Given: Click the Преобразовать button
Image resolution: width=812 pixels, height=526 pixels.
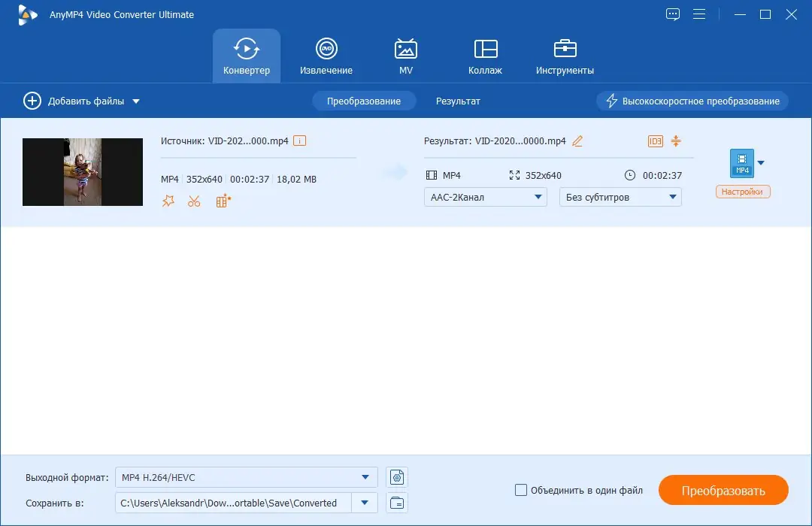Looking at the screenshot, I should click(x=723, y=490).
